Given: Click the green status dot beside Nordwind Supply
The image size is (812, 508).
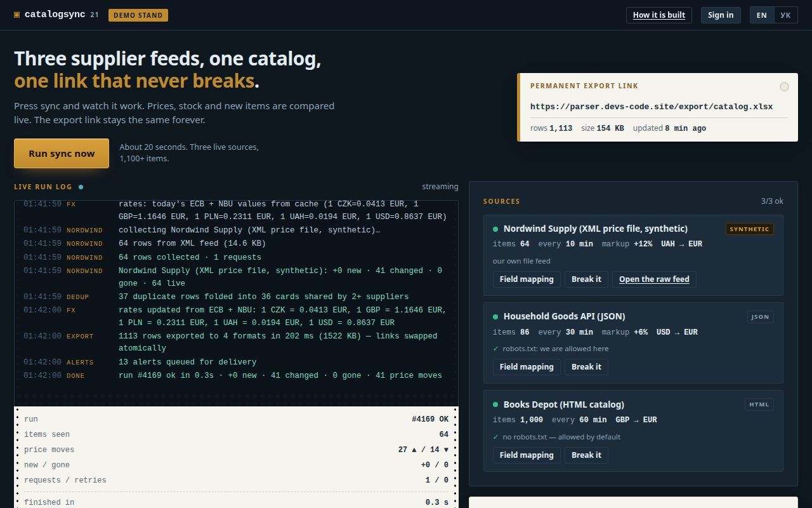Looking at the screenshot, I should click(x=495, y=229).
